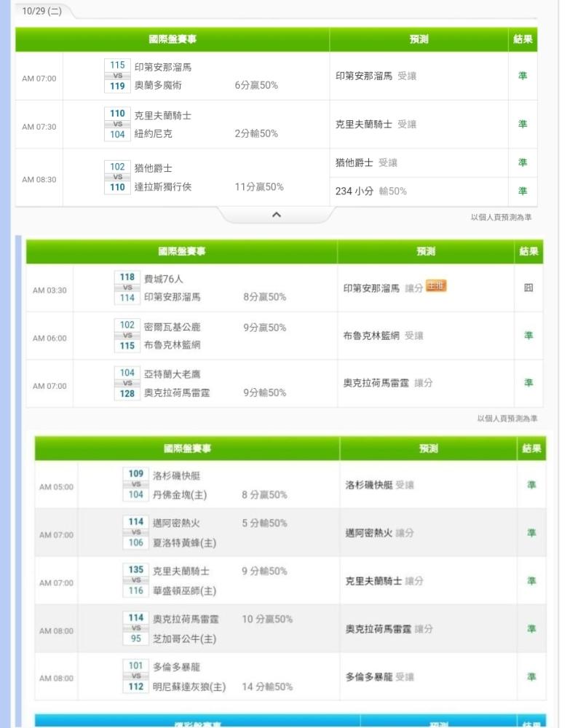Click the 洛杉磯快艇 受讓 prediction
The width and height of the screenshot is (570, 728).
coord(379,485)
